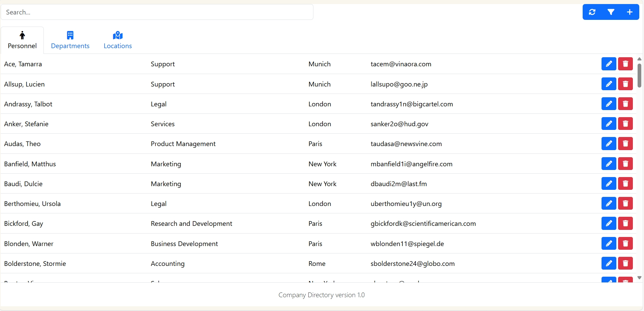Open the Locations tab
Image resolution: width=644 pixels, height=311 pixels.
(117, 40)
